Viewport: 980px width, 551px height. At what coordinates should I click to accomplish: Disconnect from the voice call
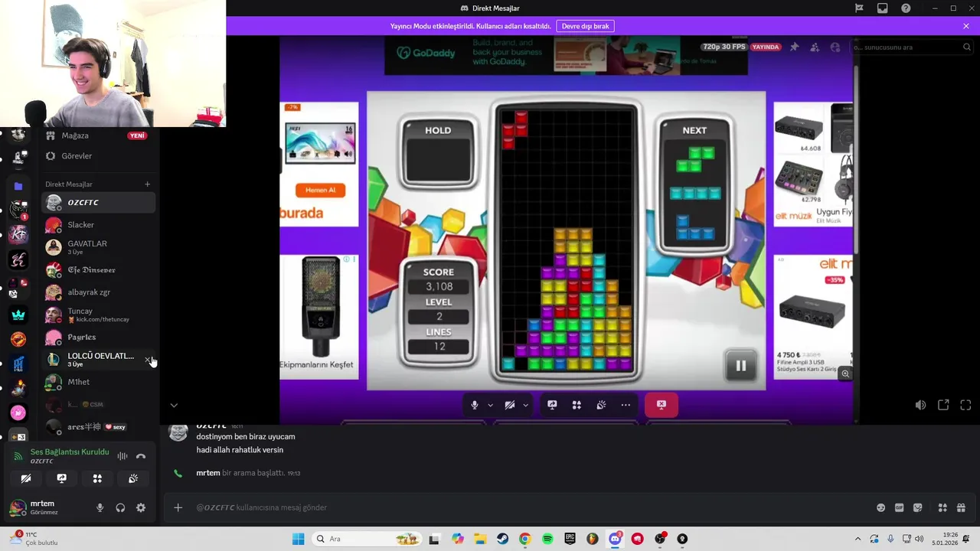pos(141,456)
